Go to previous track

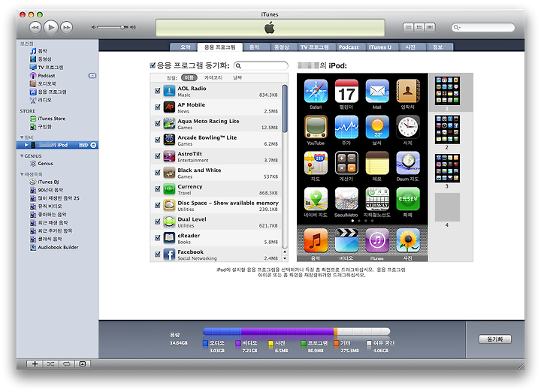click(35, 27)
